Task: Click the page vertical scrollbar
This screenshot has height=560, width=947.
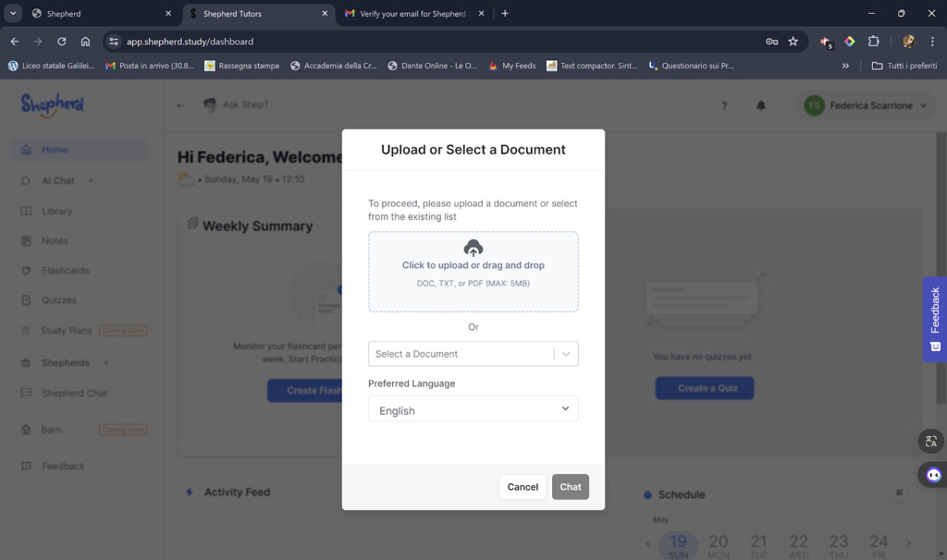Action: coord(941,269)
